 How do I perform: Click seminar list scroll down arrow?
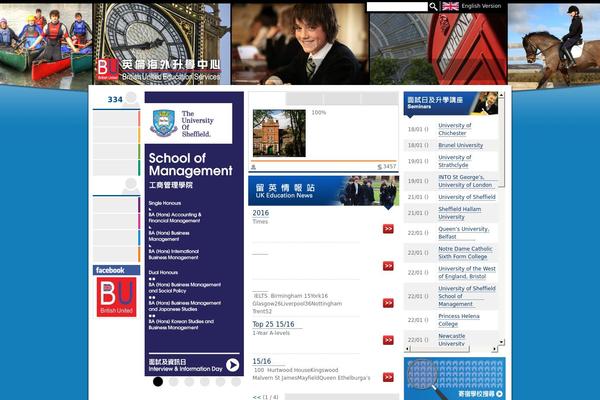point(501,341)
